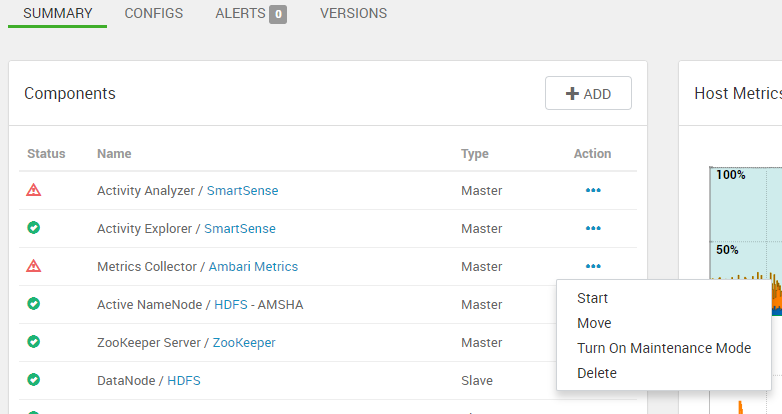
Task: Open Activity Explorer action ellipsis menu
Action: pos(593,228)
